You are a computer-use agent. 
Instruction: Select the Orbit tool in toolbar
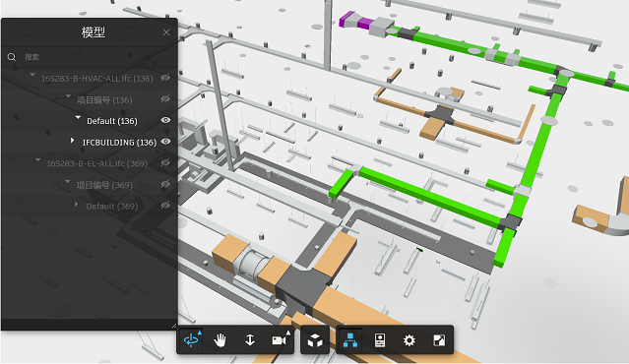pos(191,340)
